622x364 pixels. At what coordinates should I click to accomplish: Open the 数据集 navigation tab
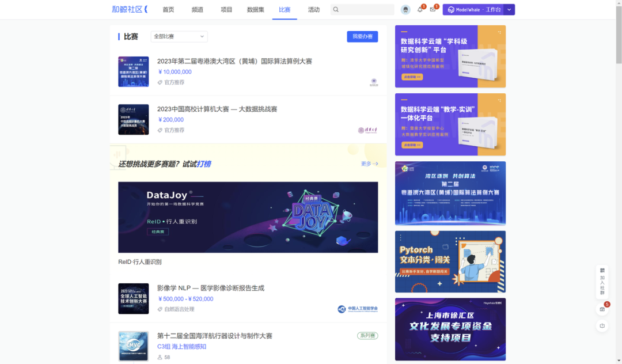pyautogui.click(x=255, y=10)
